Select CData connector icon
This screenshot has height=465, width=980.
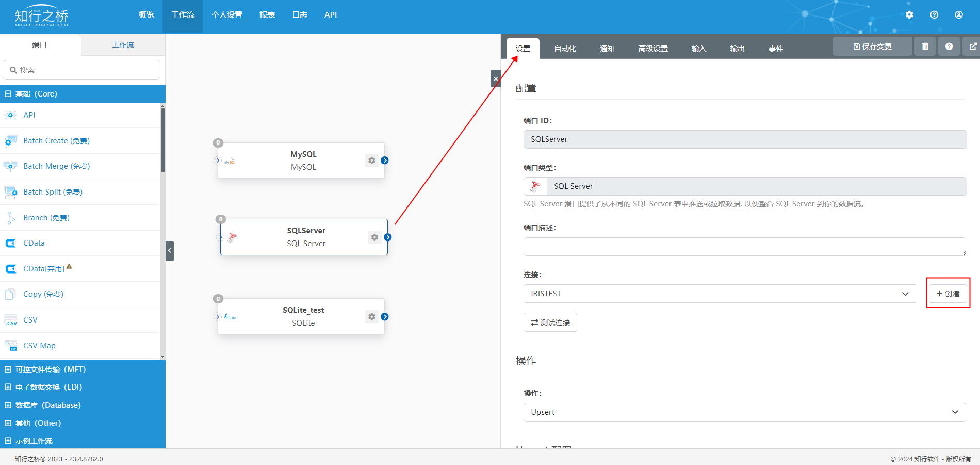point(10,243)
